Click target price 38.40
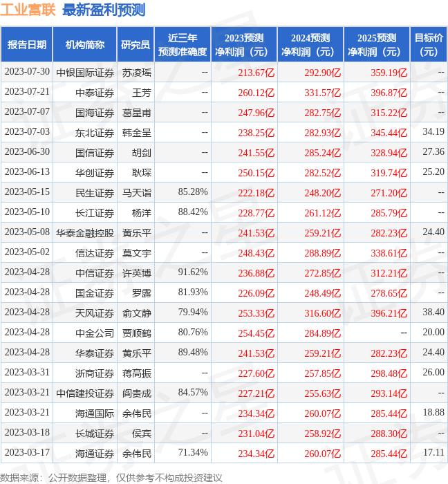This screenshot has width=448, height=484. (433, 313)
